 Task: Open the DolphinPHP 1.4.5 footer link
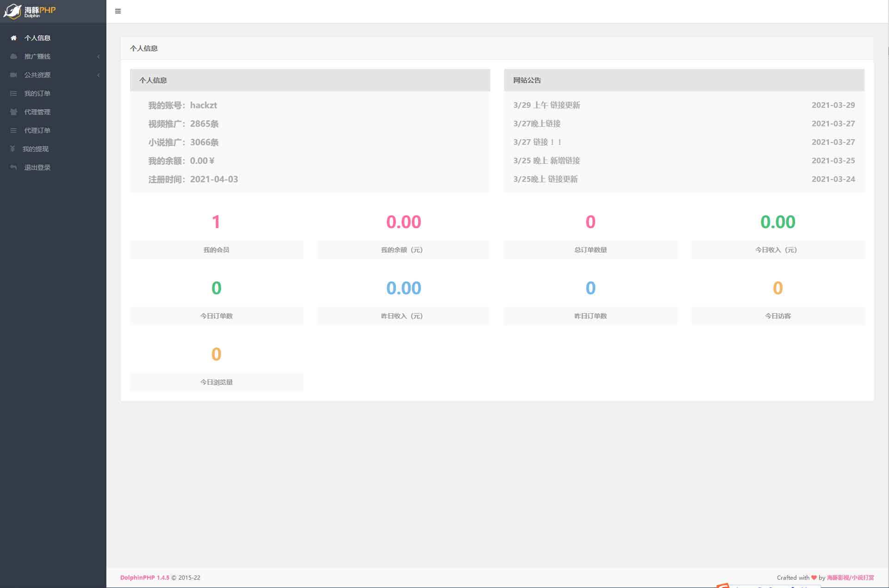point(145,577)
